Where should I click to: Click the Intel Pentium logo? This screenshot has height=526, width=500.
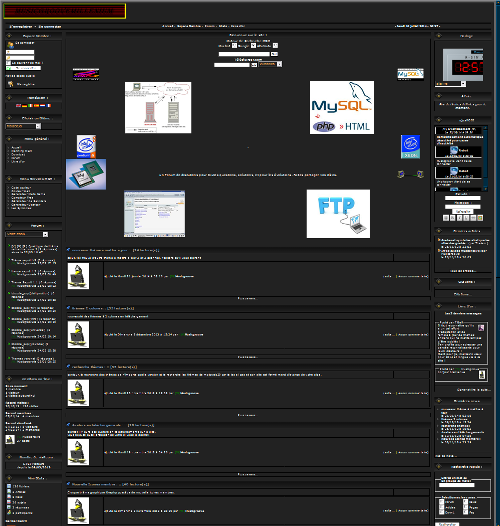click(x=86, y=147)
